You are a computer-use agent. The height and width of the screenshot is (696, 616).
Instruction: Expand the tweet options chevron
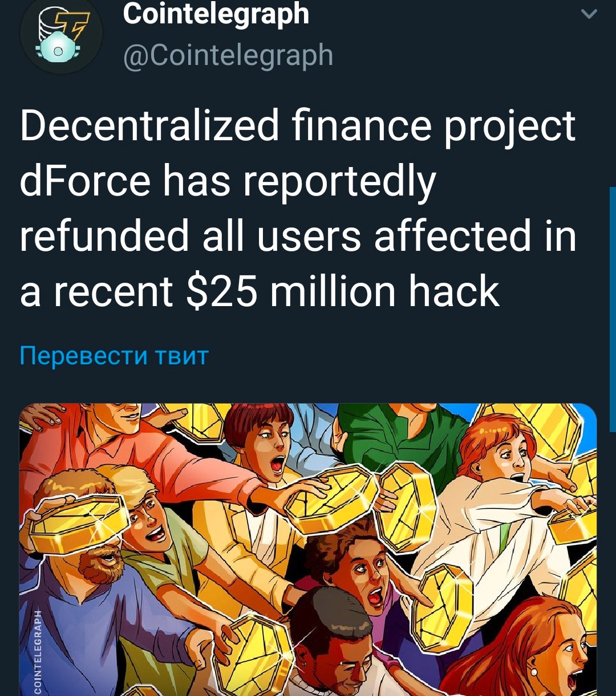589,14
